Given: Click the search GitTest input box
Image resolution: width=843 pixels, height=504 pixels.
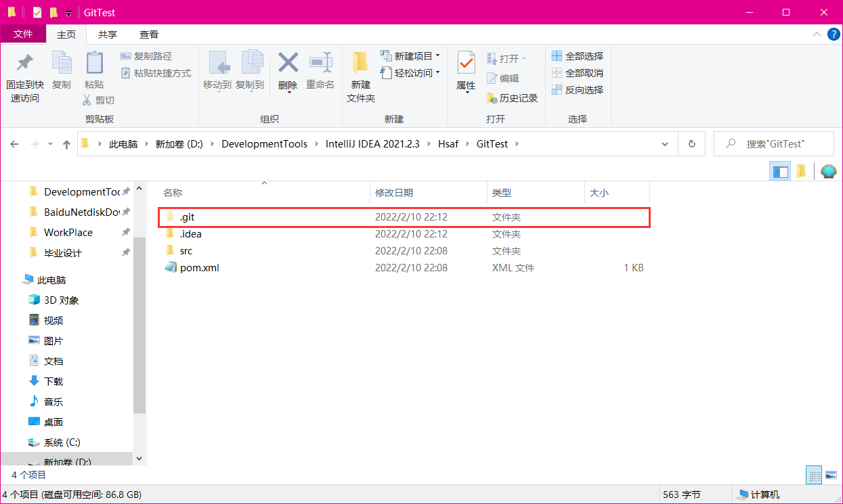Looking at the screenshot, I should coord(773,144).
